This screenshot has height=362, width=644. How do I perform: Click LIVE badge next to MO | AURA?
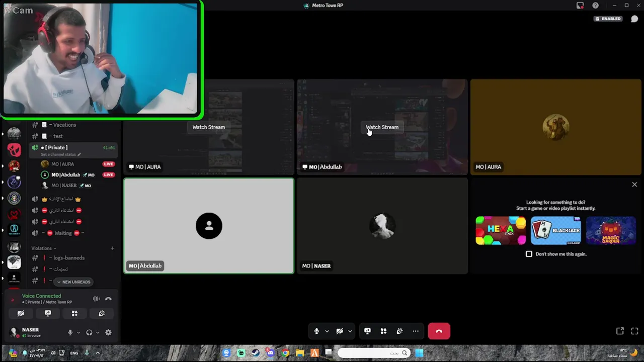pyautogui.click(x=108, y=164)
